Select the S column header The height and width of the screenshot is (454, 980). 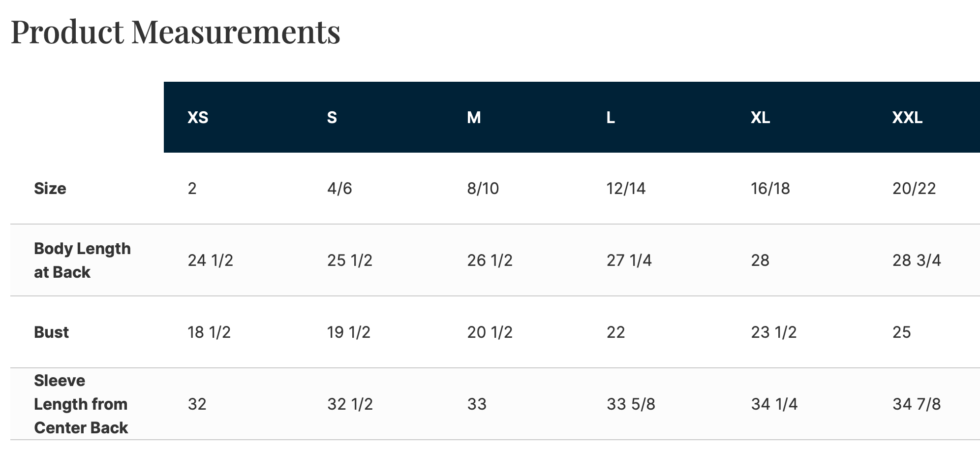332,118
